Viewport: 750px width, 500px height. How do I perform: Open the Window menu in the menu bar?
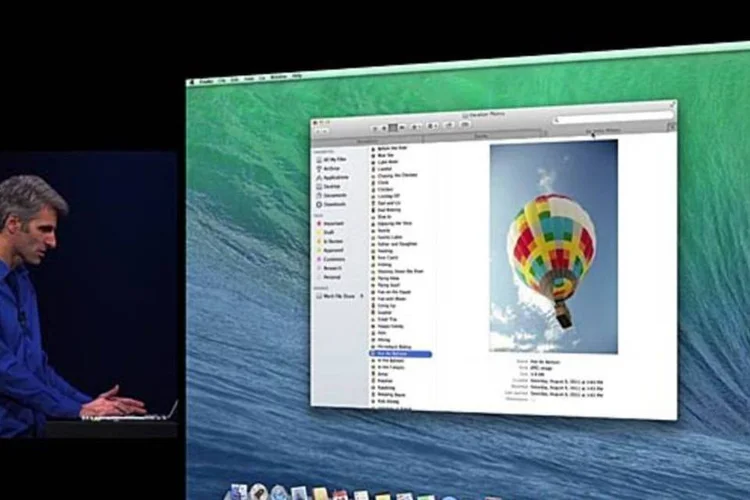click(278, 77)
